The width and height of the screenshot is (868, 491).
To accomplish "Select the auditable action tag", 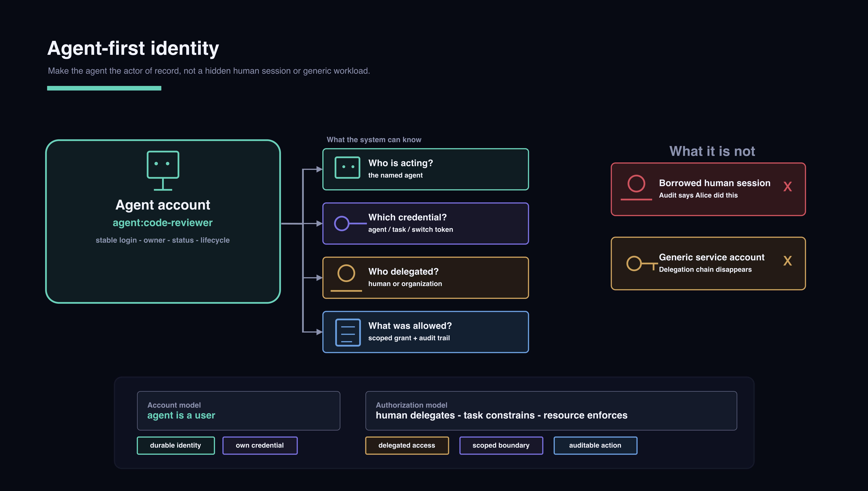I will 595,445.
